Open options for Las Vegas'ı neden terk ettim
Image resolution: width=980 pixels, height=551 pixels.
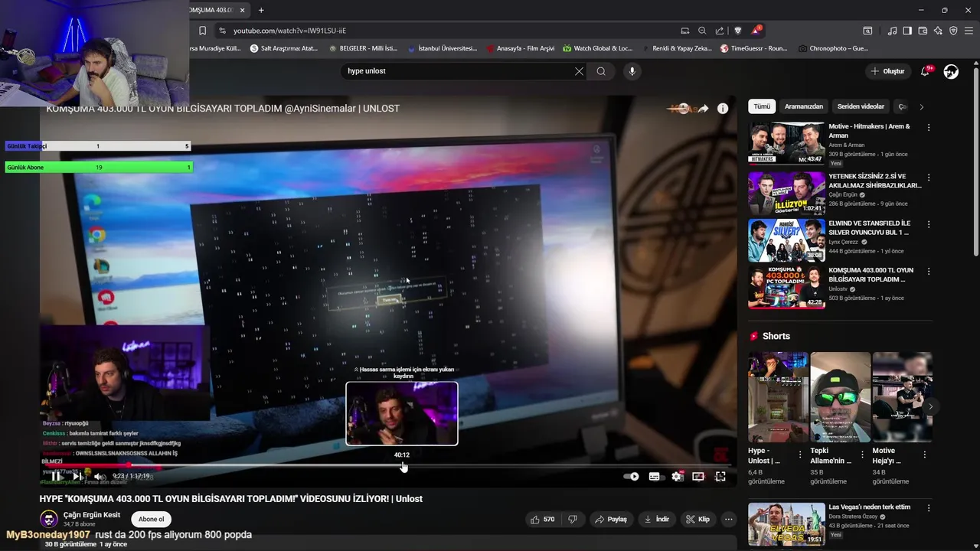[929, 507]
